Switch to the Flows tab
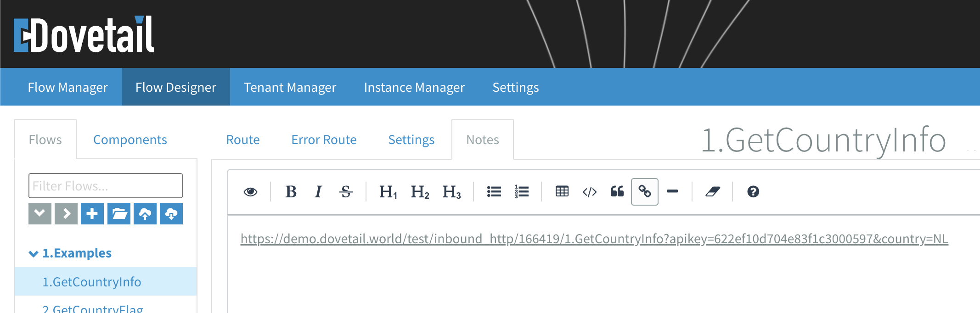Viewport: 980px width, 313px height. pos(45,140)
